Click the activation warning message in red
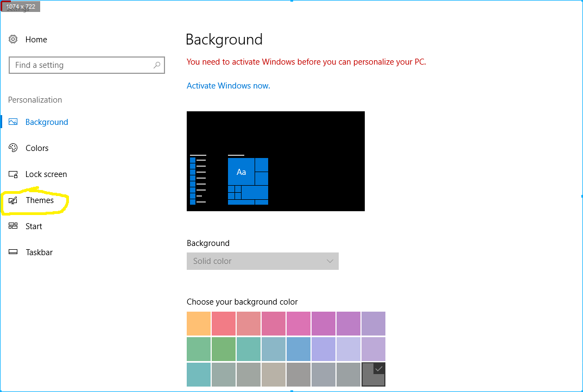This screenshot has width=583, height=392. coord(306,62)
